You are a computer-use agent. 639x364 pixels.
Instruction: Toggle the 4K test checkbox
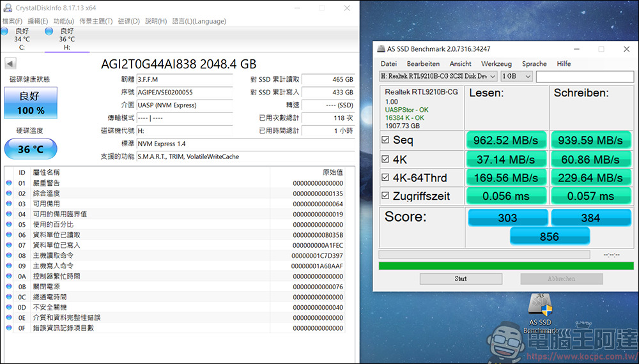coord(385,159)
